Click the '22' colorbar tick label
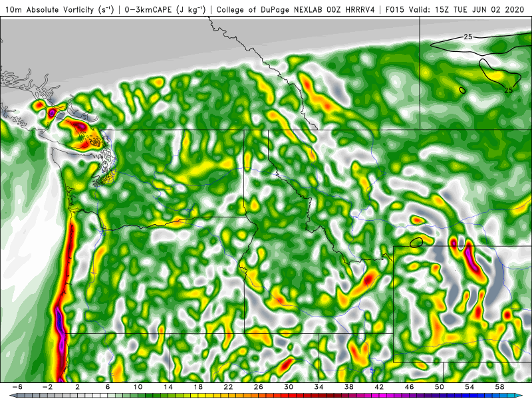The width and height of the screenshot is (532, 399). [228, 387]
